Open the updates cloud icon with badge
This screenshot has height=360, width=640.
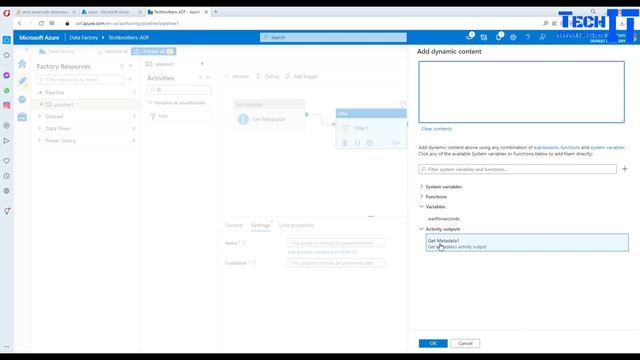pos(469,37)
